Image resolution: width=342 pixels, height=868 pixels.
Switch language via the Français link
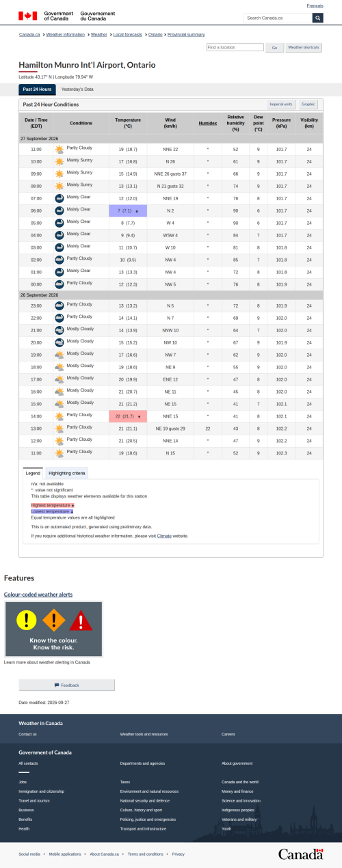click(x=315, y=5)
